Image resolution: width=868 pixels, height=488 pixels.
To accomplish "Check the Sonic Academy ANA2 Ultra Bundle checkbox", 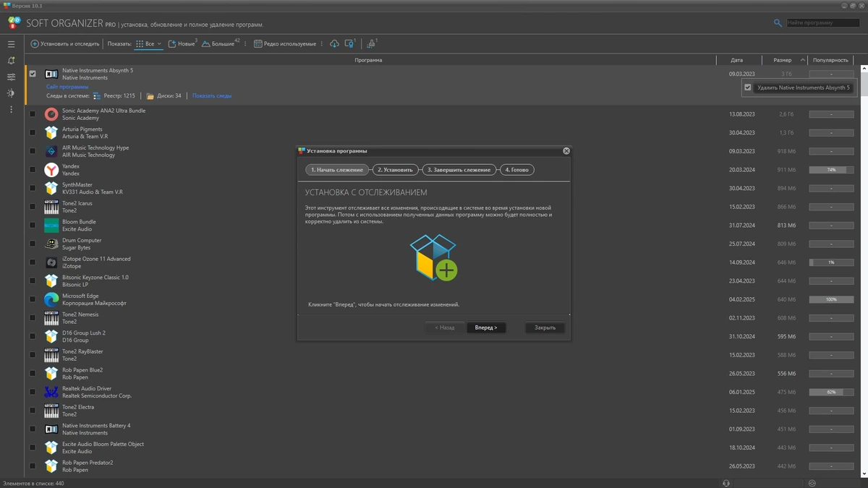I will point(32,114).
